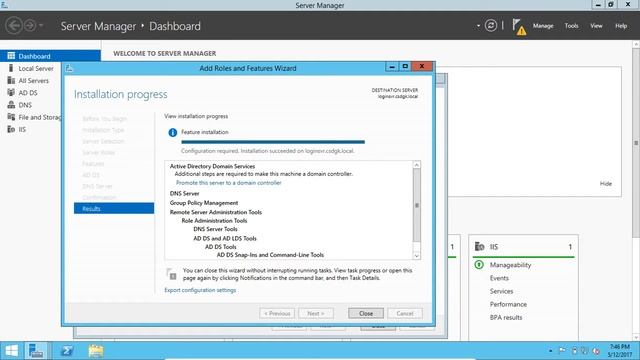
Task: Launch PowerShell from the taskbar
Action: point(67,351)
